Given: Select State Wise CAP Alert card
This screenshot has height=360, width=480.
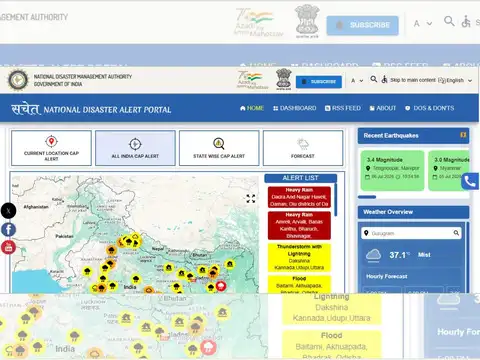Looking at the screenshot, I should (219, 148).
